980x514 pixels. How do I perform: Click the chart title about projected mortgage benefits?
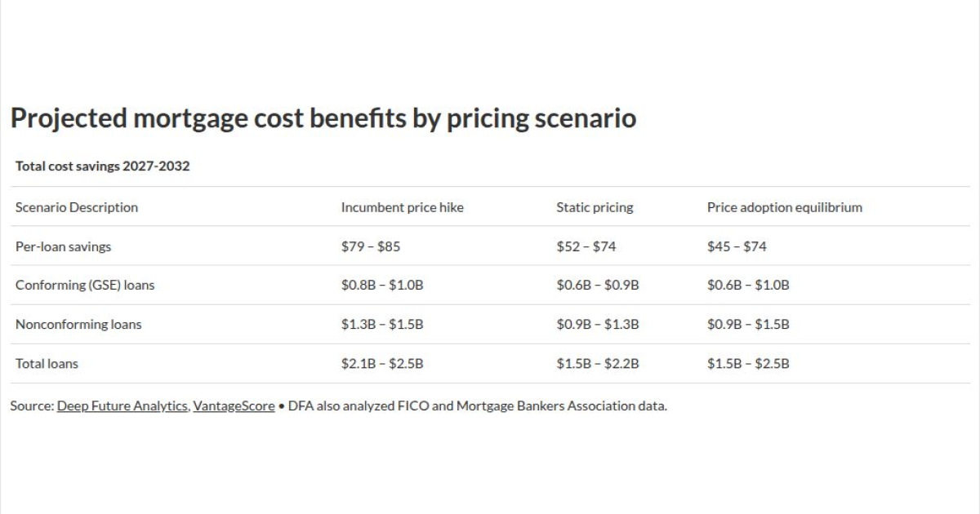tap(323, 118)
